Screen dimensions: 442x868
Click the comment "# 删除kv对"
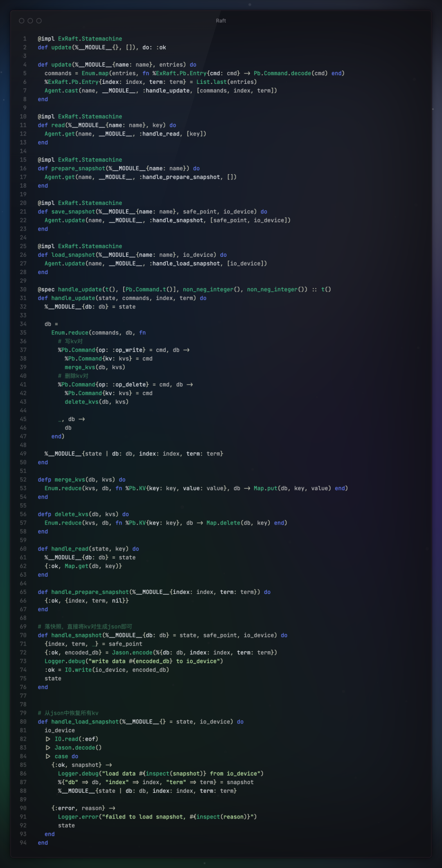click(73, 376)
